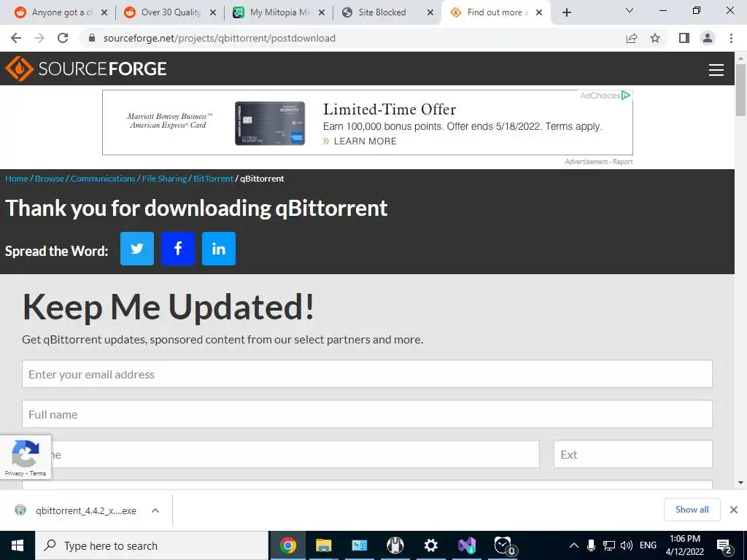
Task: Go back to previous page
Action: (16, 38)
